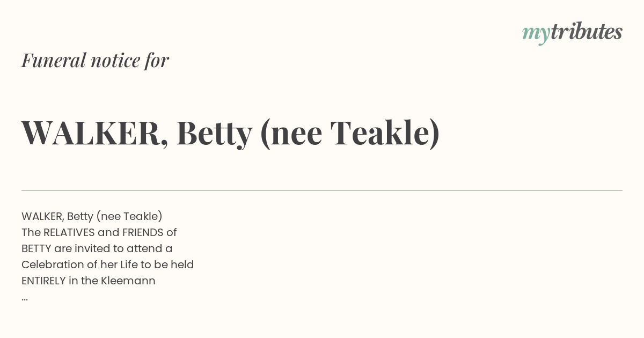Viewport: 644px width, 338px height.
Task: Click "WALKER," in the large title
Action: click(x=94, y=133)
